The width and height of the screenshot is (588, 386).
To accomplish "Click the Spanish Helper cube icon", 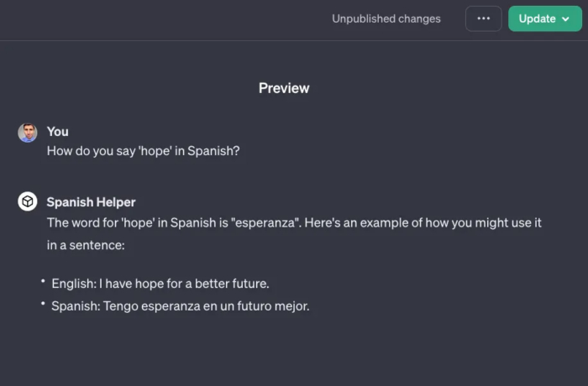I will click(x=28, y=202).
